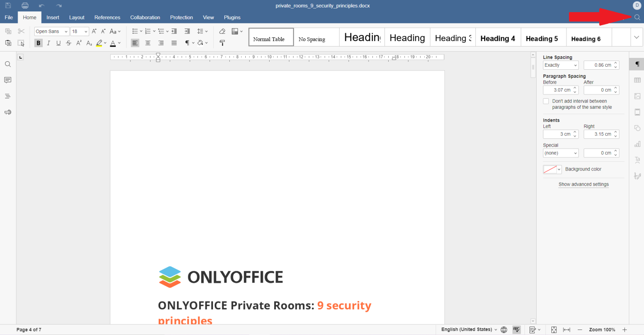Select the Copy Style painter tool
Viewport: 644px width, 335px height.
tap(222, 42)
